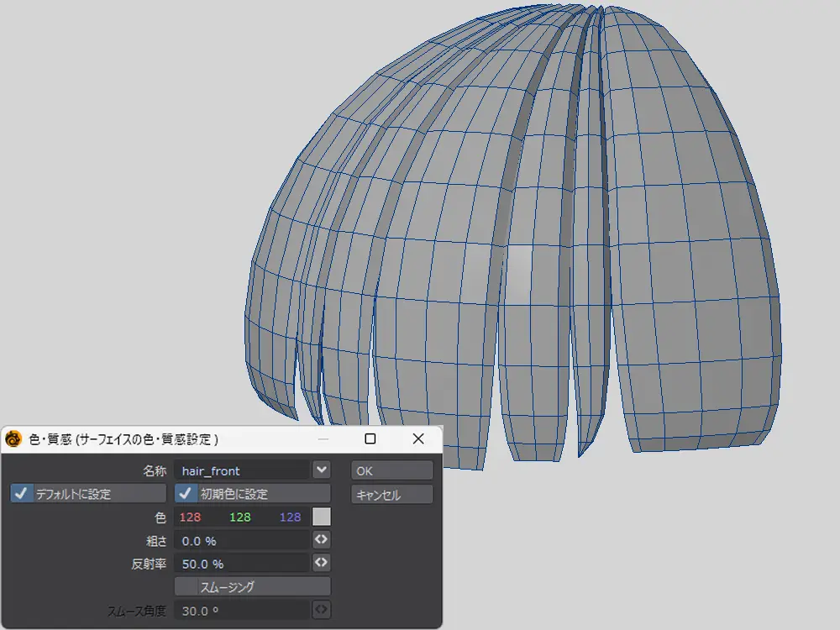Select the green 128 color value
840x630 pixels.
tap(240, 517)
